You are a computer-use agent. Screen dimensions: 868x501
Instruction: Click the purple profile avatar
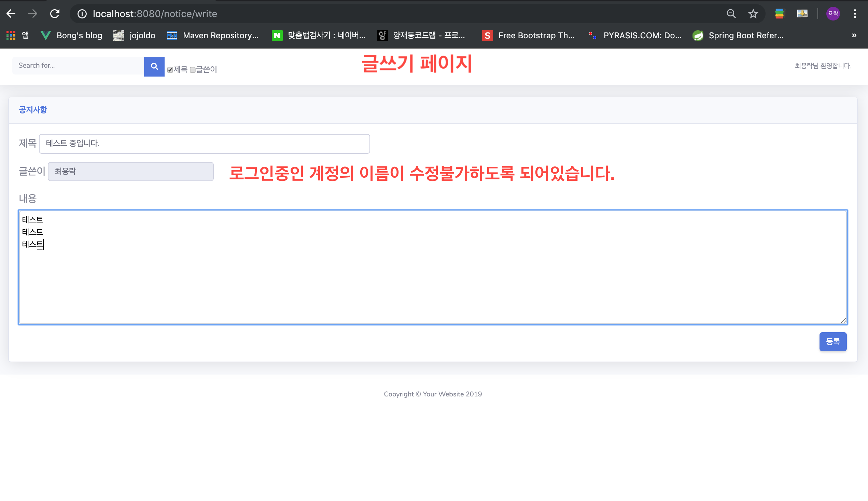coord(832,14)
